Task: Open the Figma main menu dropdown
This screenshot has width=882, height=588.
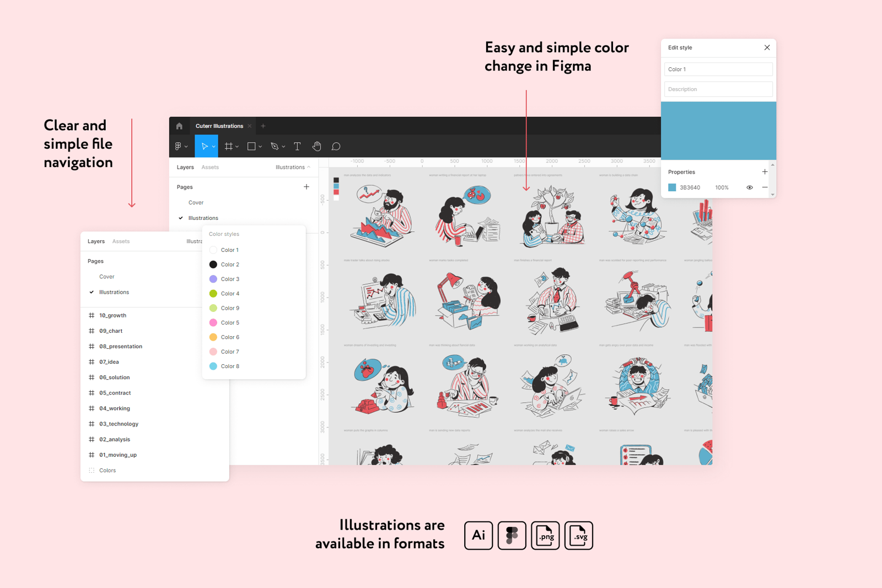Action: point(181,147)
